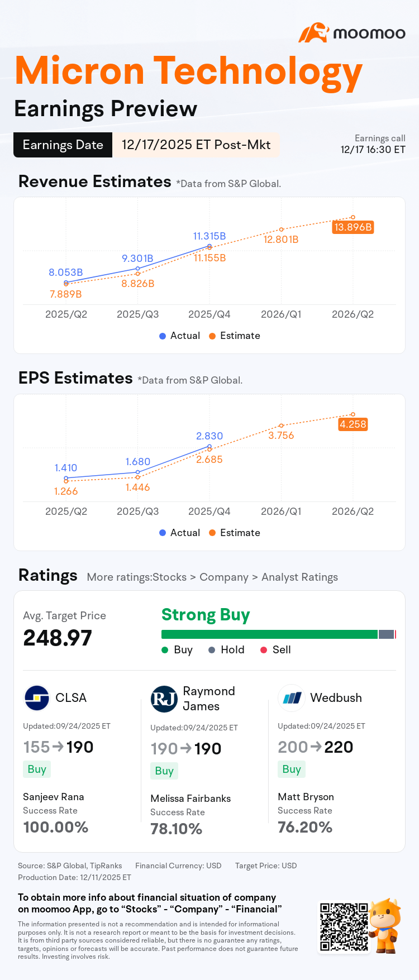Select the 2026/Q1 revenue data point

(x=282, y=230)
